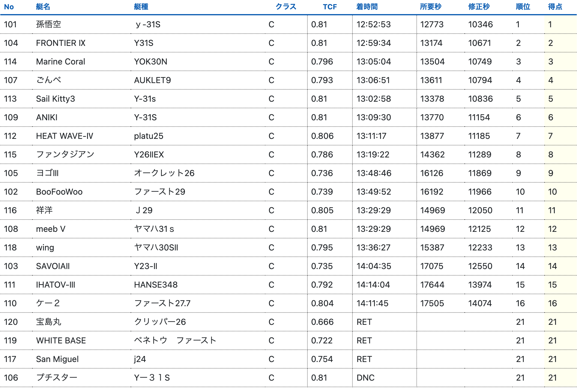Click the No column header
Screen dimensions: 577x392
click(9, 7)
